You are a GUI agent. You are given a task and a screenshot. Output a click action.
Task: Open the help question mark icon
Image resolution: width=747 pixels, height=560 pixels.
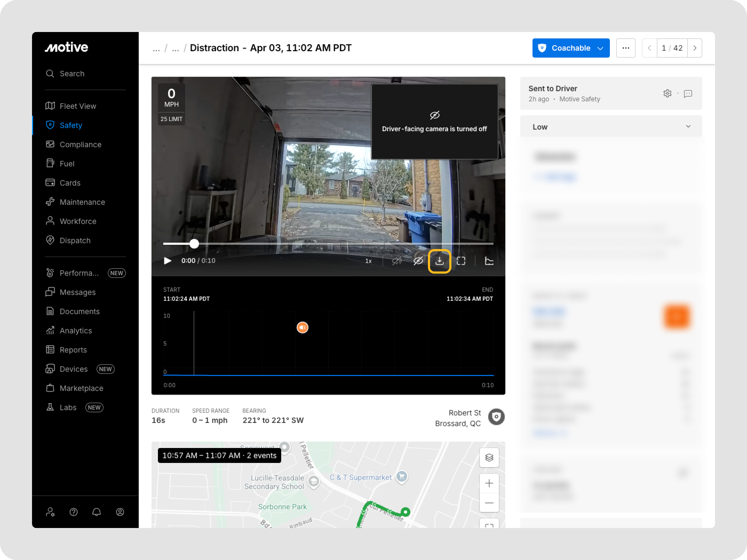[x=74, y=512]
